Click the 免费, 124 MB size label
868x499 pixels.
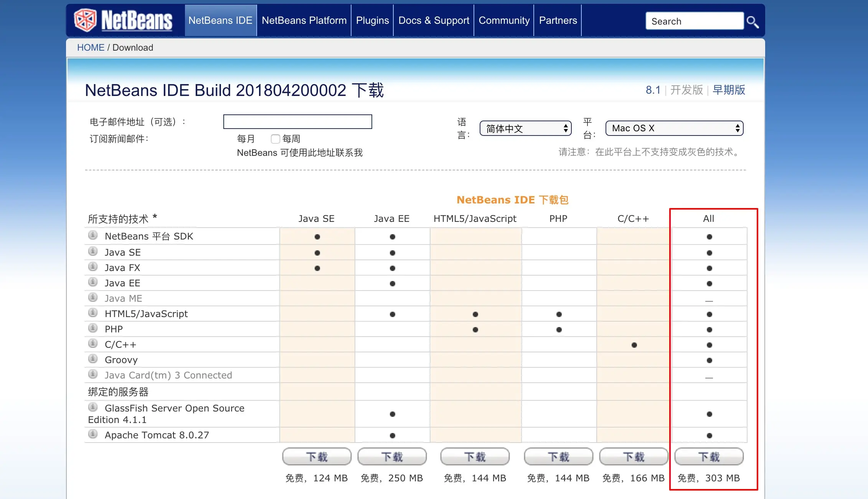pyautogui.click(x=317, y=478)
